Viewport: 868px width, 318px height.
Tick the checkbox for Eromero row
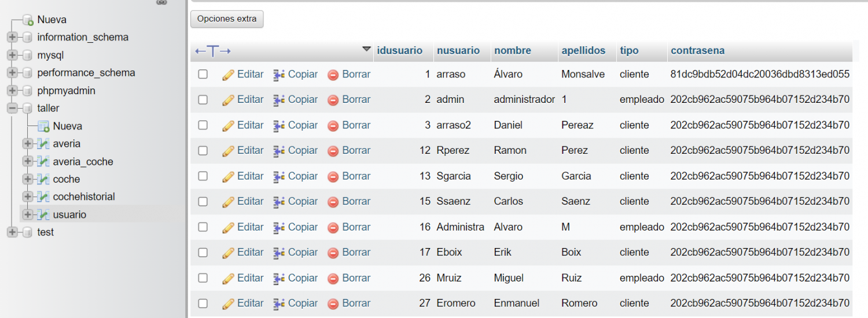(203, 304)
